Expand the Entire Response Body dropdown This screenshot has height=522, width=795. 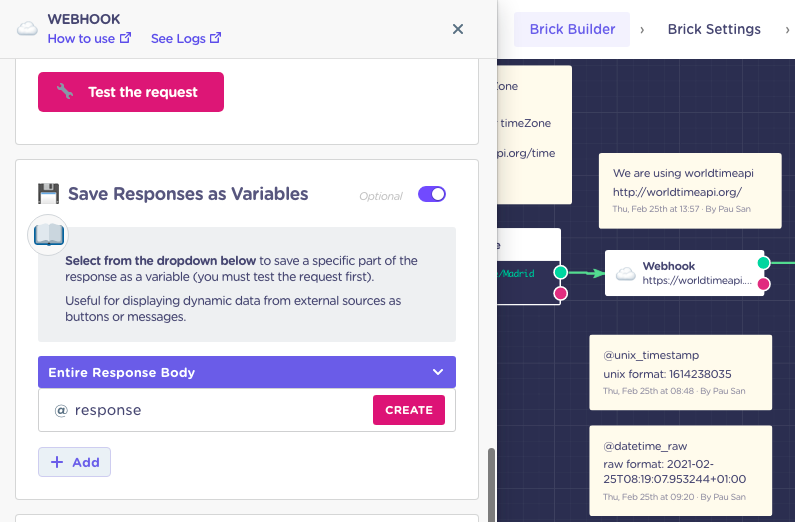[x=247, y=372]
